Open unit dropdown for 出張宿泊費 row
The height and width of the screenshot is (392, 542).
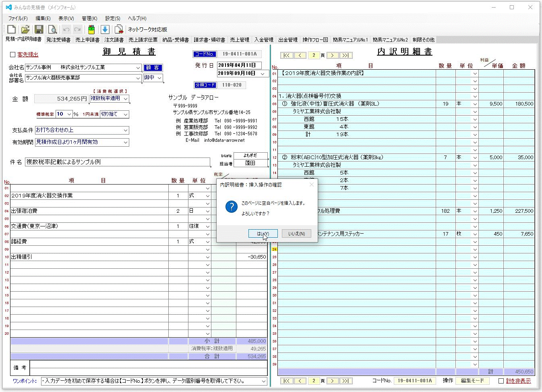208,211
